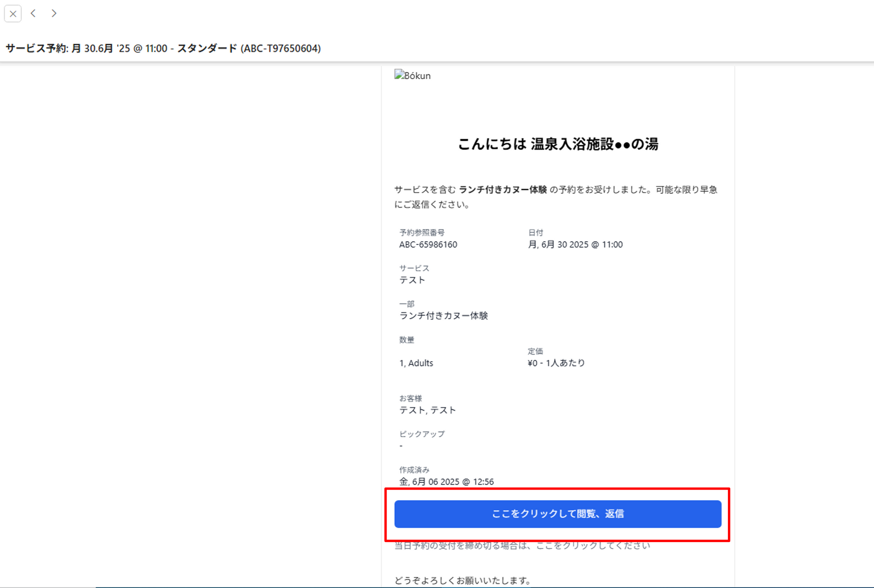Click the quantity value 1, Adults

416,363
